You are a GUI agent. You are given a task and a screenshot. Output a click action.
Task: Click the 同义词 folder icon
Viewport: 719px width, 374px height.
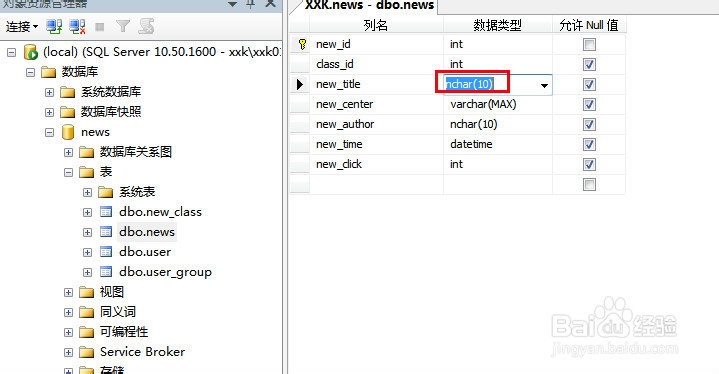pos(86,312)
